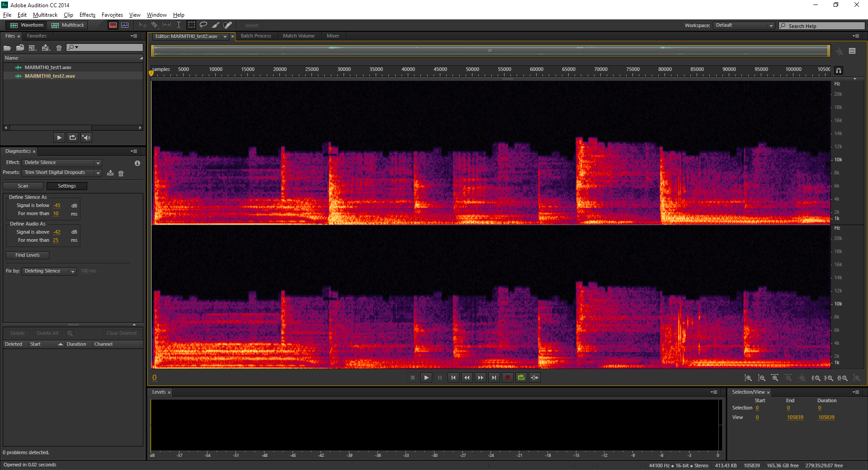The height and width of the screenshot is (470, 868).
Task: Click the Find Levels button
Action: pyautogui.click(x=28, y=255)
